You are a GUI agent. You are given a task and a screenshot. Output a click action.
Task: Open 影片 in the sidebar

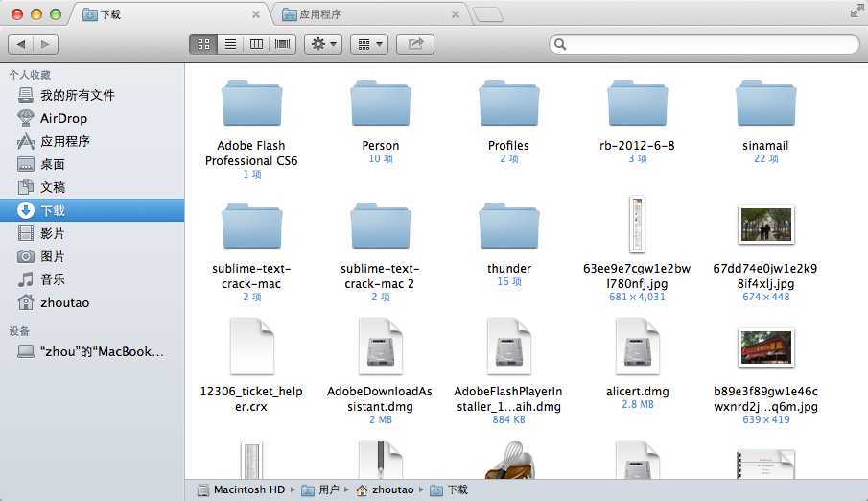pyautogui.click(x=92, y=233)
